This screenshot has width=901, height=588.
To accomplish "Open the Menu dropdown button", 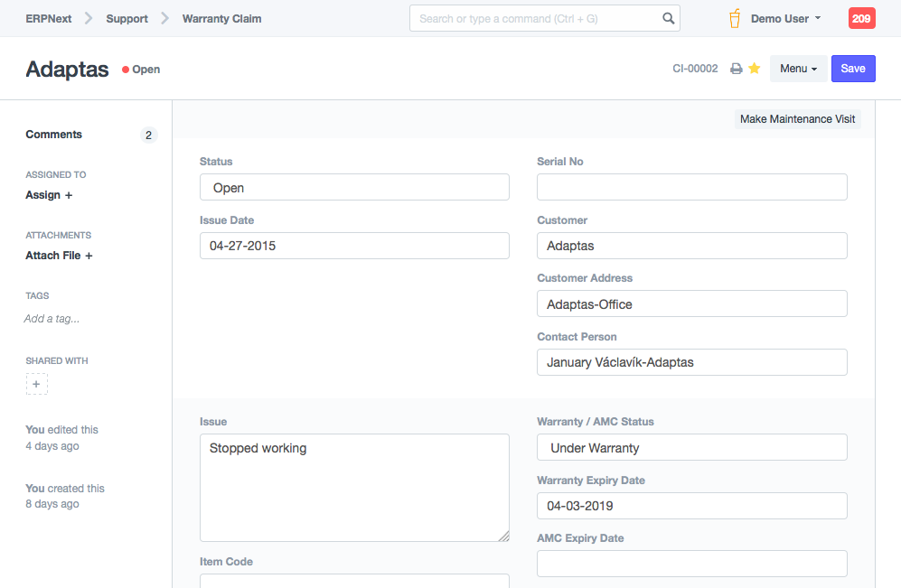I will point(798,69).
